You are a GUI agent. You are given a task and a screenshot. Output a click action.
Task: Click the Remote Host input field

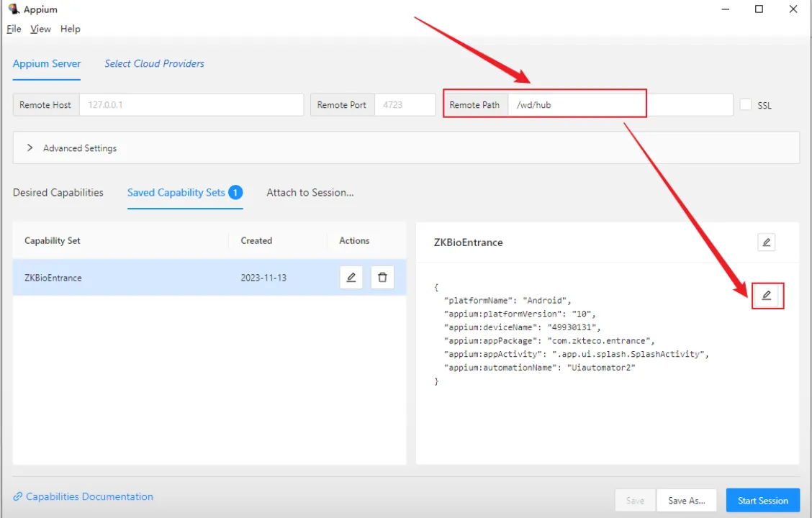[191, 105]
